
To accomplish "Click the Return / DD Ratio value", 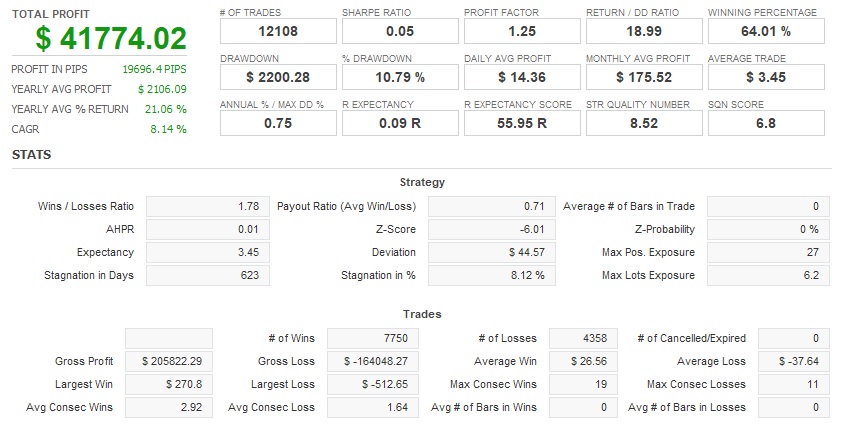I will click(644, 32).
